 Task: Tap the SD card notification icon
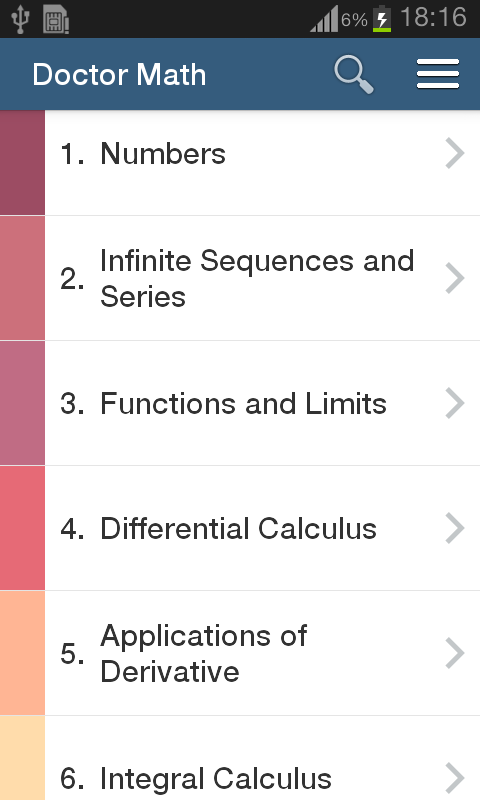(x=56, y=20)
